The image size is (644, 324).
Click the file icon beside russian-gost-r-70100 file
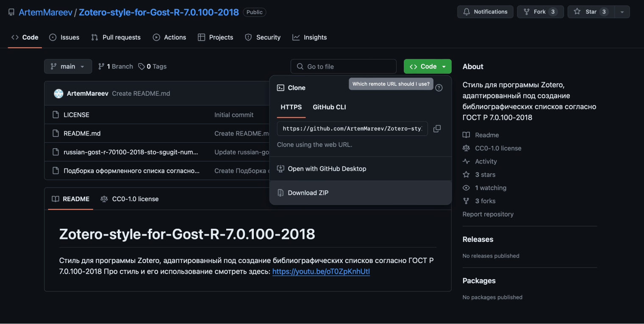[56, 152]
